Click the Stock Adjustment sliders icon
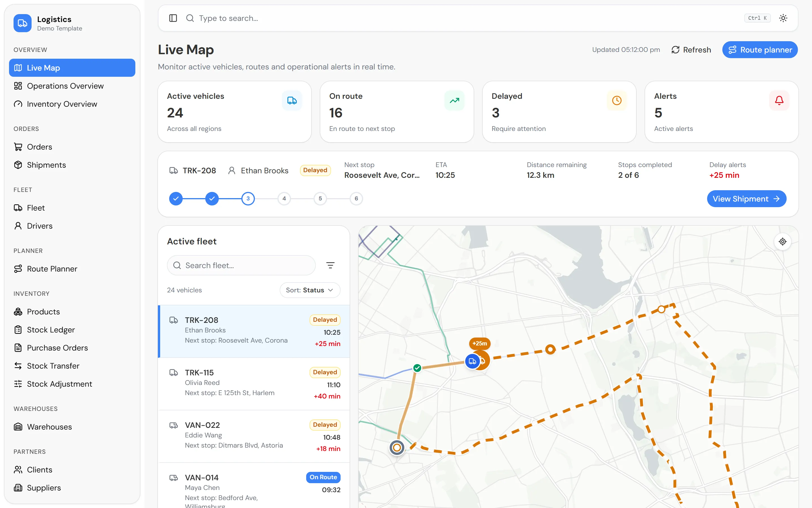812x508 pixels. [x=18, y=384]
